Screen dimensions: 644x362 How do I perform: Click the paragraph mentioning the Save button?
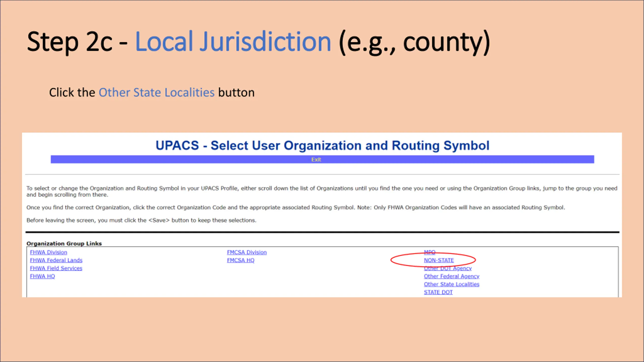[141, 220]
